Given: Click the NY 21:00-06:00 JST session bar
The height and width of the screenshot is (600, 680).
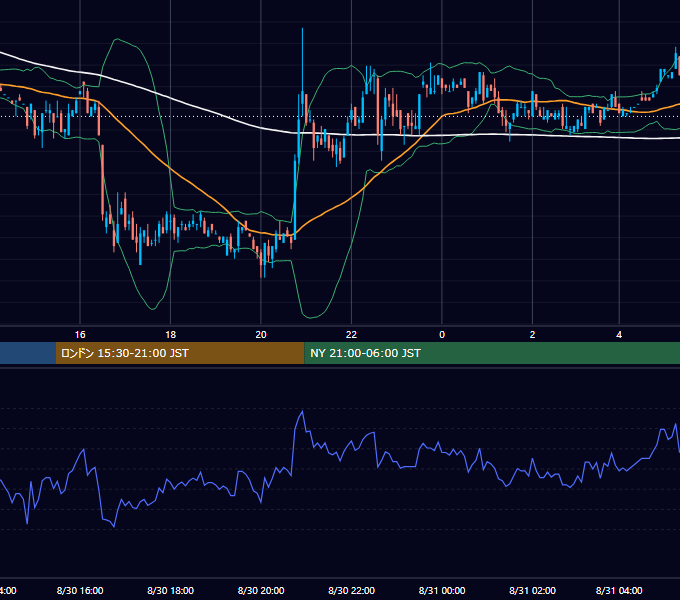Looking at the screenshot, I should (492, 353).
